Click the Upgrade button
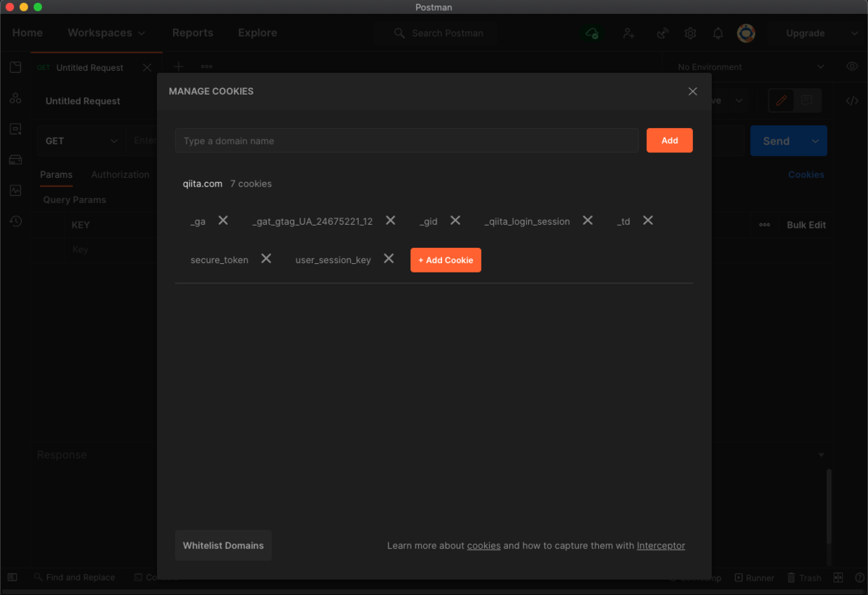 (806, 33)
